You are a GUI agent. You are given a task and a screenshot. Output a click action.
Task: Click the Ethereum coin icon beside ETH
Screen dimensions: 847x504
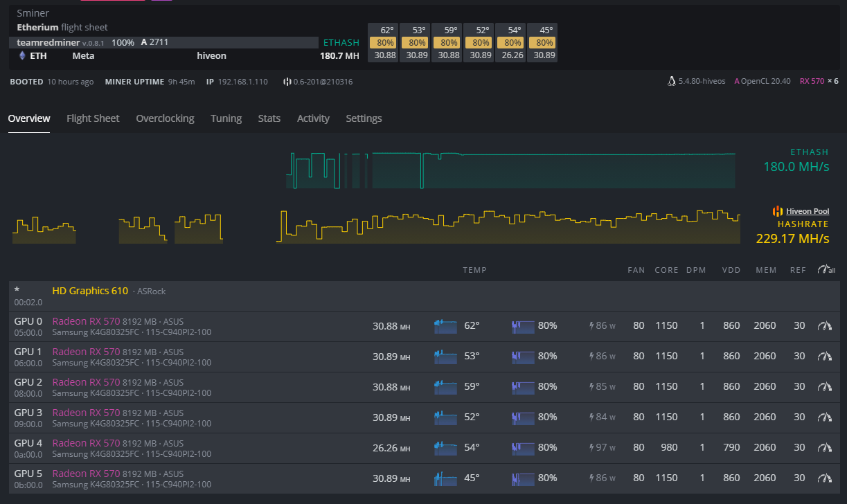(21, 56)
